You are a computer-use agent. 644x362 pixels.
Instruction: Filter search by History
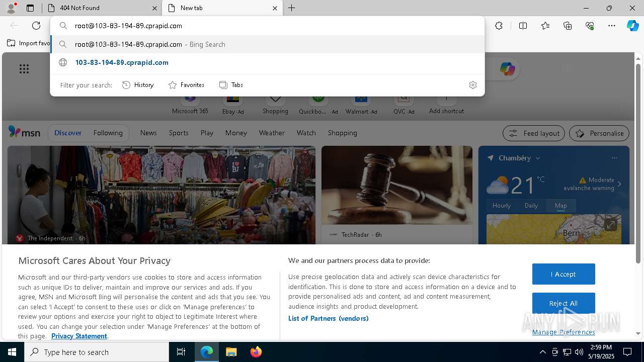138,85
